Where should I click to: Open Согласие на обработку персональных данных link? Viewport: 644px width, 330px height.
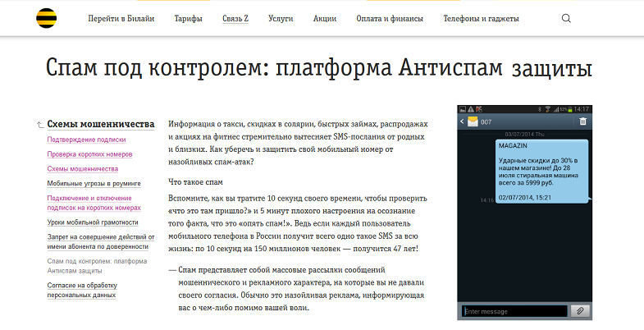coord(82,290)
